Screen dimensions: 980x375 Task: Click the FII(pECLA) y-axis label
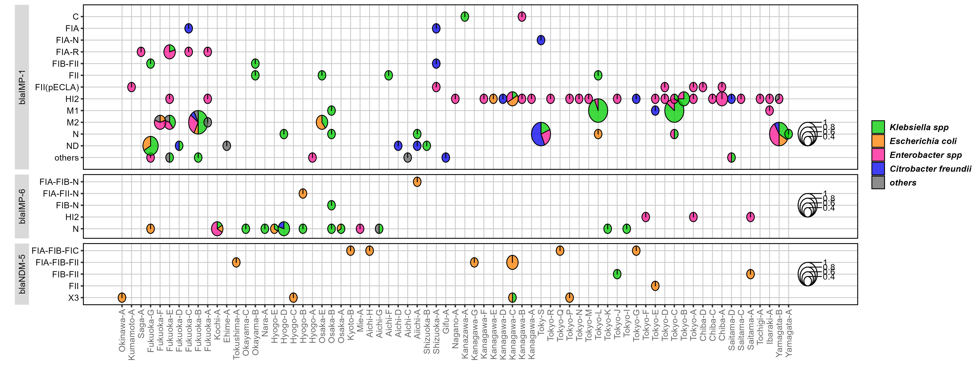coord(57,87)
